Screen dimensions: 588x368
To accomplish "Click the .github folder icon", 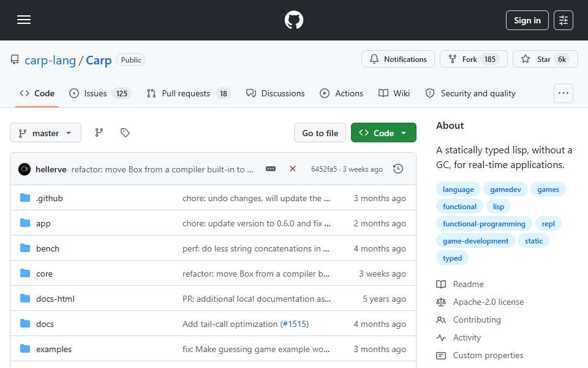I will pyautogui.click(x=25, y=198).
